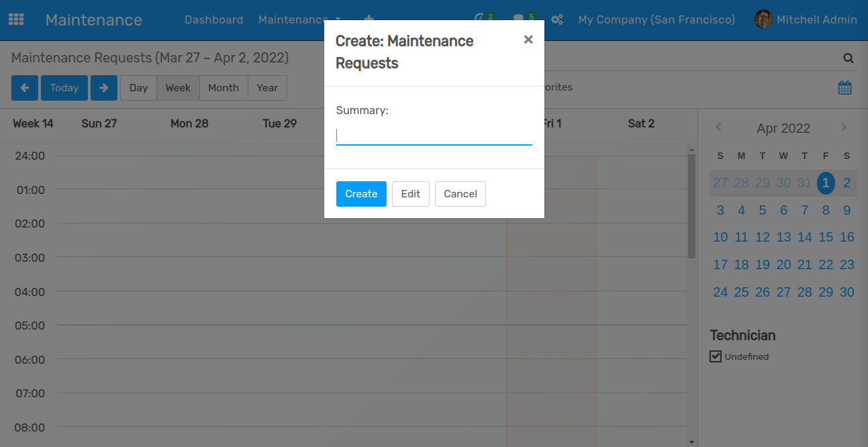The width and height of the screenshot is (868, 447).
Task: Switch to calendar view icon
Action: [845, 87]
